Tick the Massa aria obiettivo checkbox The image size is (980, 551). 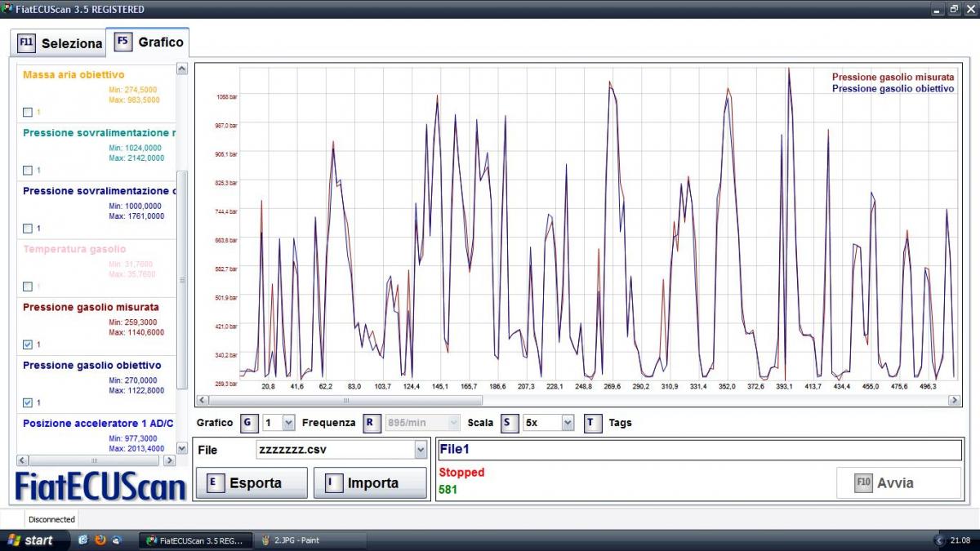(28, 112)
